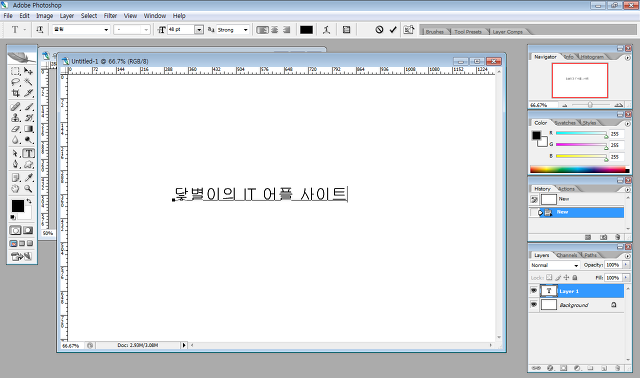Toggle lock all in Layers
Viewport: 640px width, 378px height.
pyautogui.click(x=575, y=278)
